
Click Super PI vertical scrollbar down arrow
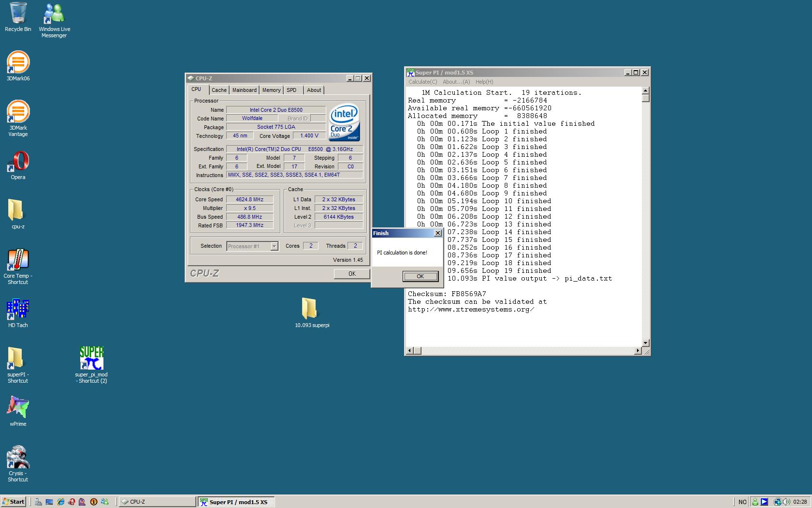645,343
